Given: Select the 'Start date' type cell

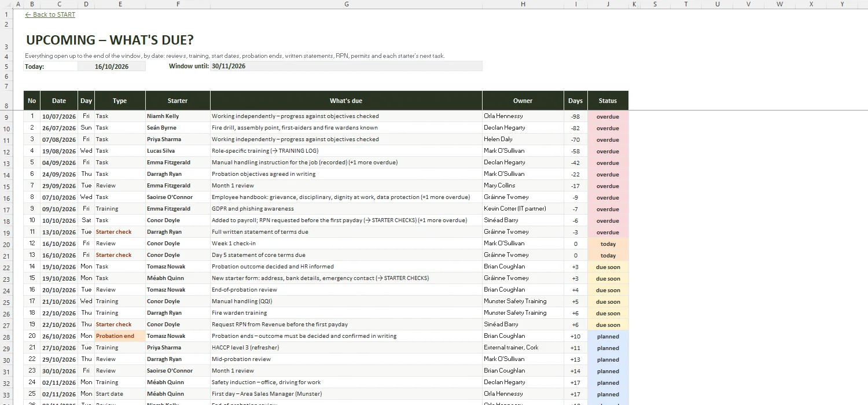Looking at the screenshot, I should tap(120, 394).
